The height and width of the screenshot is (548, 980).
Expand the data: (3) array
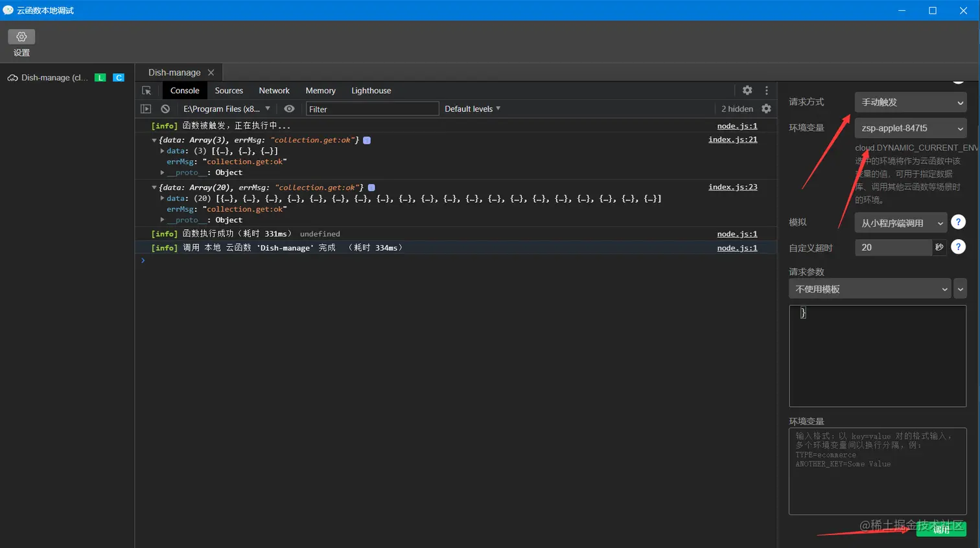pyautogui.click(x=162, y=151)
